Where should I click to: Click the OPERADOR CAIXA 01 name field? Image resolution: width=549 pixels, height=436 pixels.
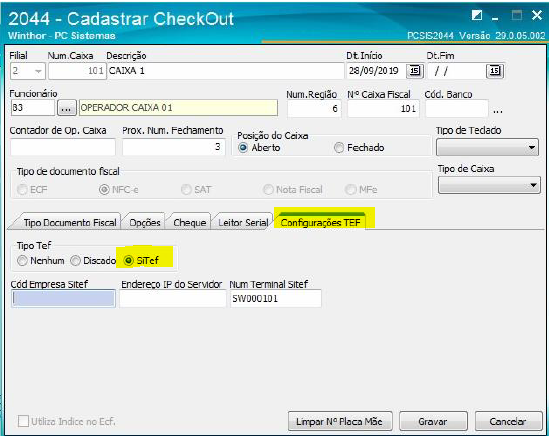[178, 108]
